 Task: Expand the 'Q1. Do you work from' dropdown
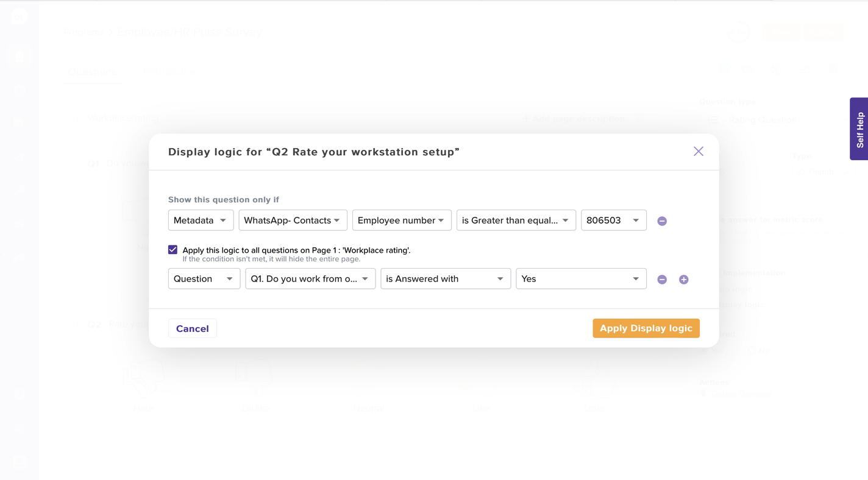[x=310, y=279]
